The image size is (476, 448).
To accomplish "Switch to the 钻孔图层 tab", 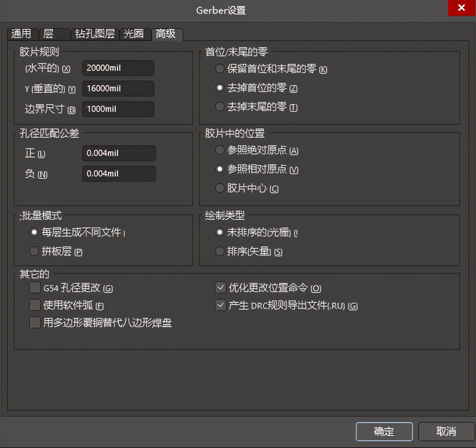I will point(95,34).
